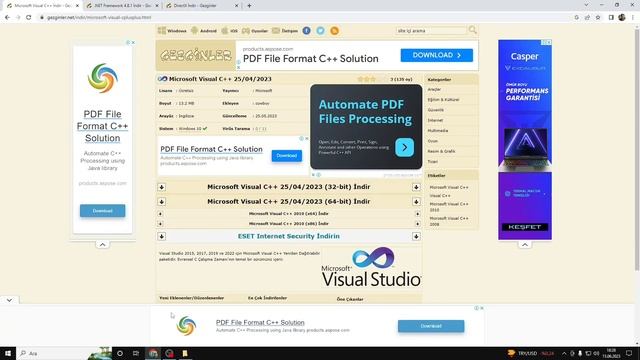Switch to the DirectX İndir tab
This screenshot has height=360, width=640.
coord(202,6)
